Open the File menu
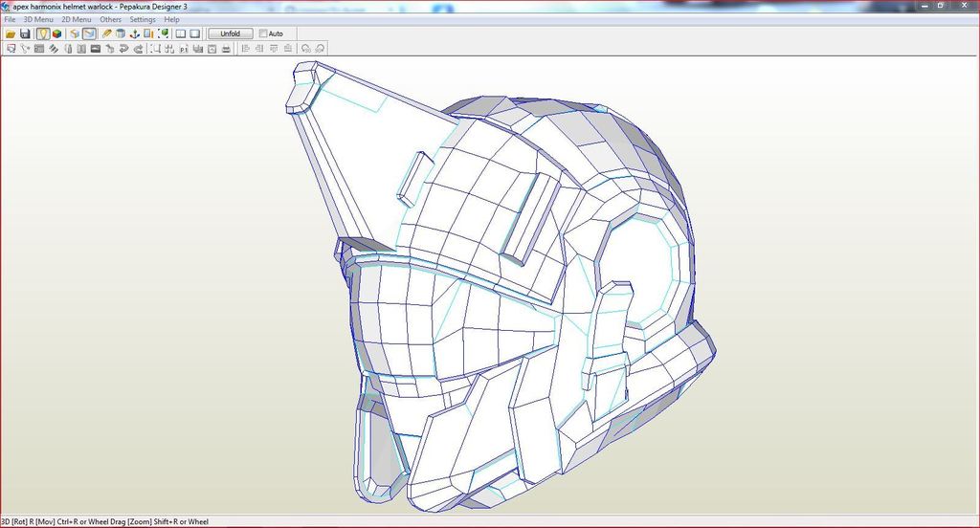Screen dimensions: 980x528 click(10, 19)
